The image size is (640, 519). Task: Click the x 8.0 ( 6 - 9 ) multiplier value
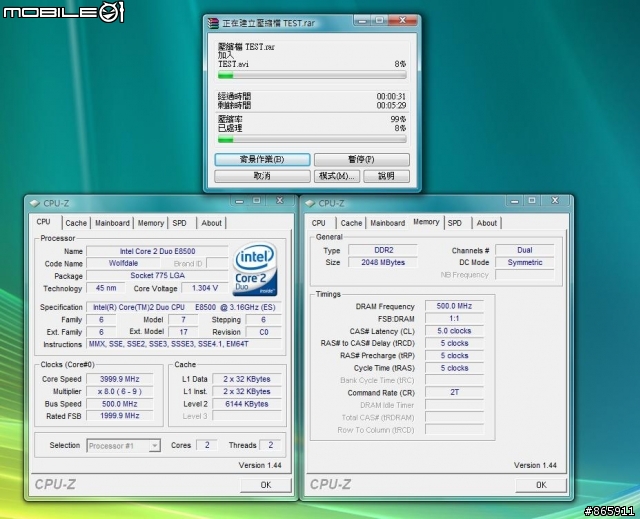(x=120, y=391)
